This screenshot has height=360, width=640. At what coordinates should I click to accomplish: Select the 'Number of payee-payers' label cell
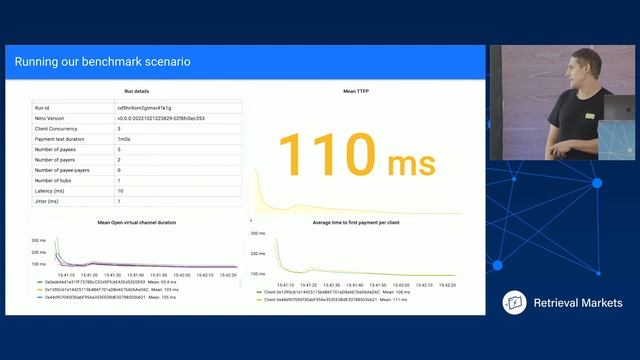[73, 170]
